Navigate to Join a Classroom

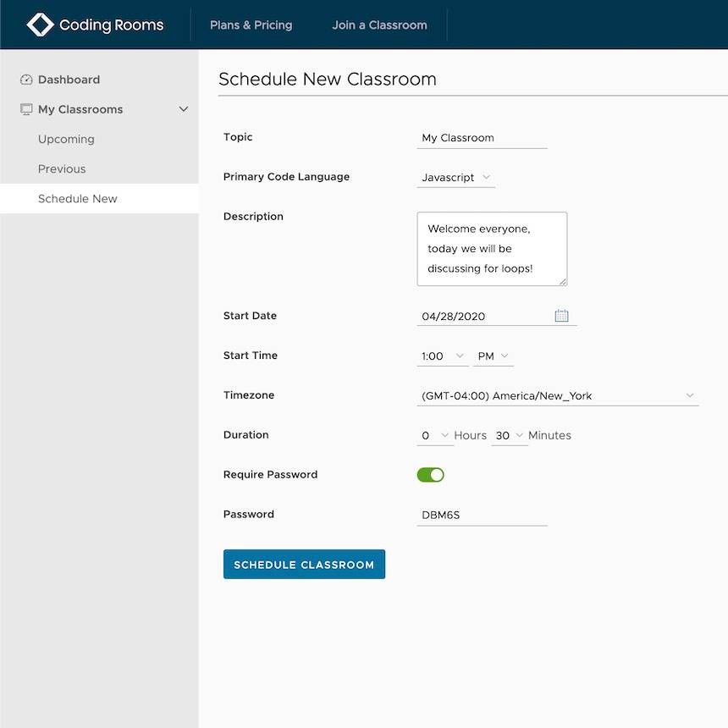coord(378,25)
